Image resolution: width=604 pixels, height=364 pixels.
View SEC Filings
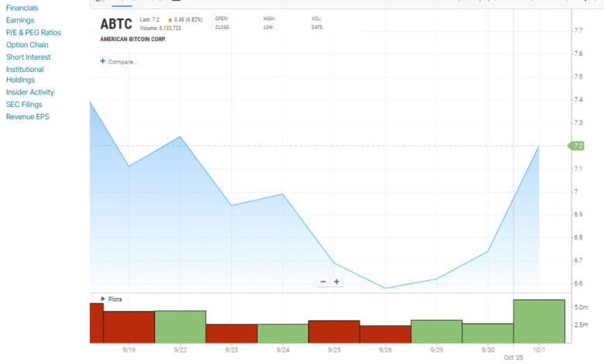click(x=24, y=105)
